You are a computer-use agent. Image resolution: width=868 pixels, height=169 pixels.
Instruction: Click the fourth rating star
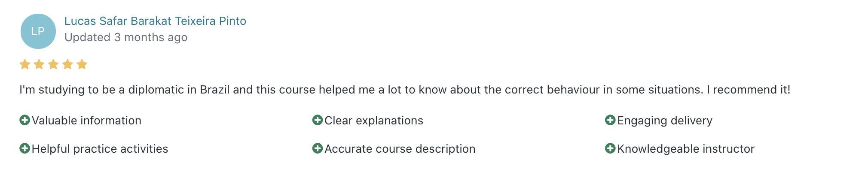pos(67,64)
